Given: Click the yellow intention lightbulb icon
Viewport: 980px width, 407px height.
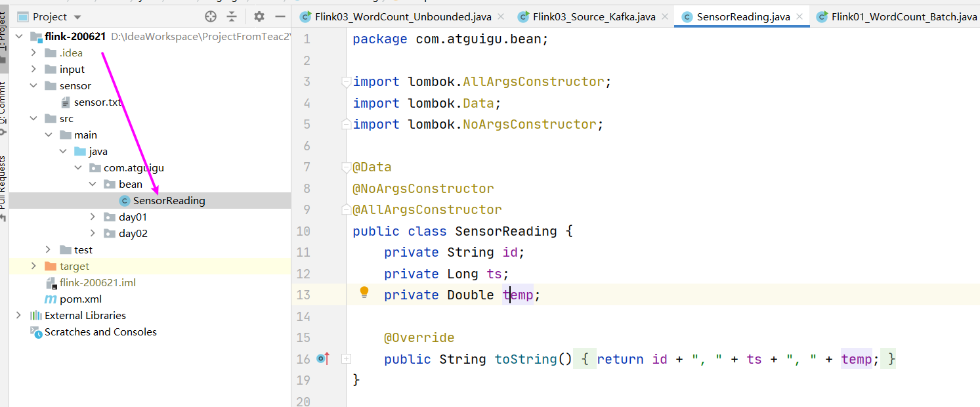Looking at the screenshot, I should pos(365,293).
